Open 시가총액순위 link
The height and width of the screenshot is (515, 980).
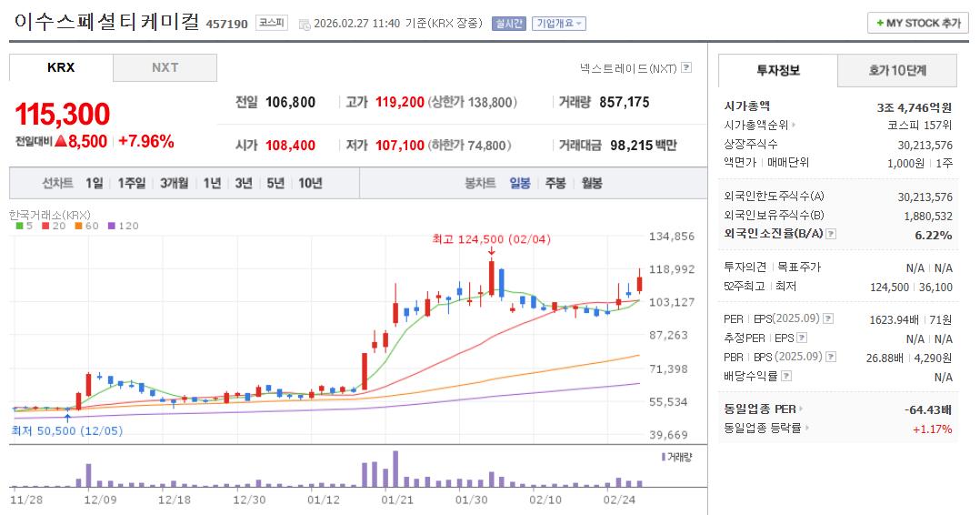coord(755,126)
